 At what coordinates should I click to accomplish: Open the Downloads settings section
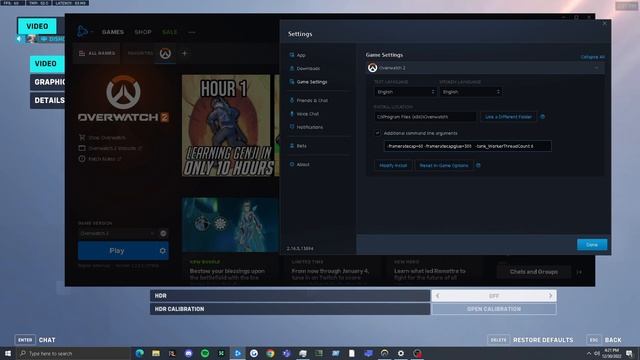[x=305, y=69]
